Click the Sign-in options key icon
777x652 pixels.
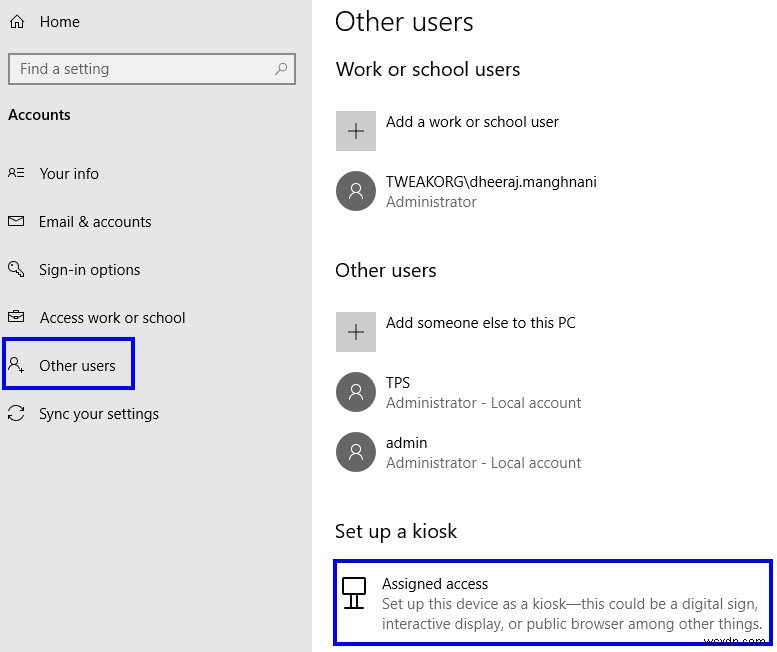pos(16,269)
